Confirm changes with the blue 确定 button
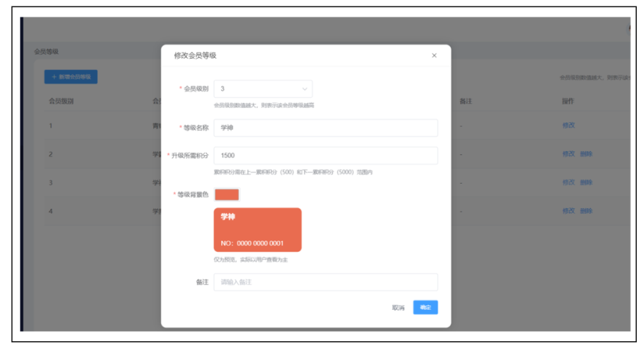This screenshot has width=644, height=349. tap(425, 308)
